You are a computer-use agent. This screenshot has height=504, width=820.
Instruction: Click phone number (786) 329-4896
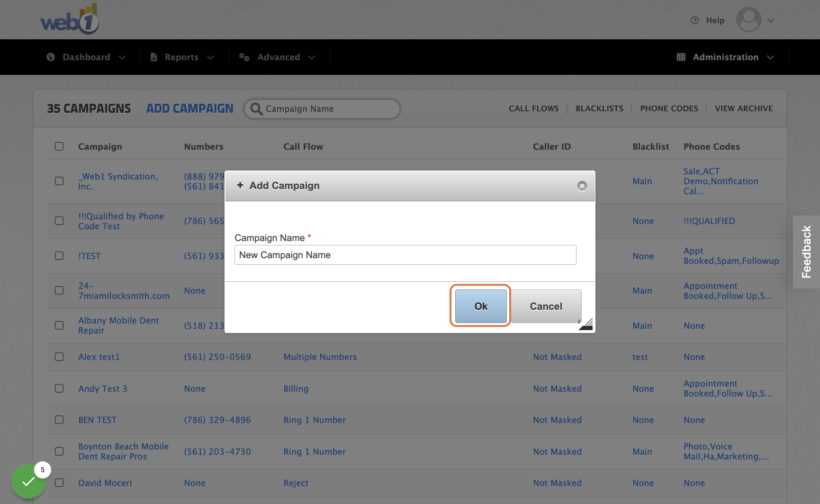click(x=217, y=420)
